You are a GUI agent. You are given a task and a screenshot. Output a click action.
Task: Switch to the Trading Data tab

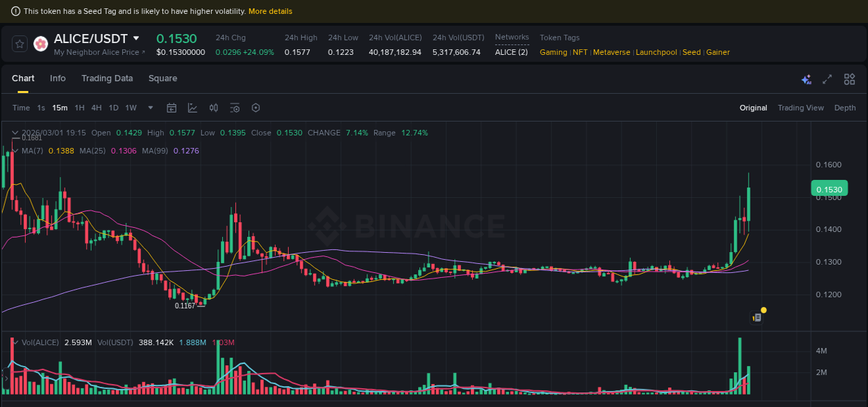pos(107,78)
